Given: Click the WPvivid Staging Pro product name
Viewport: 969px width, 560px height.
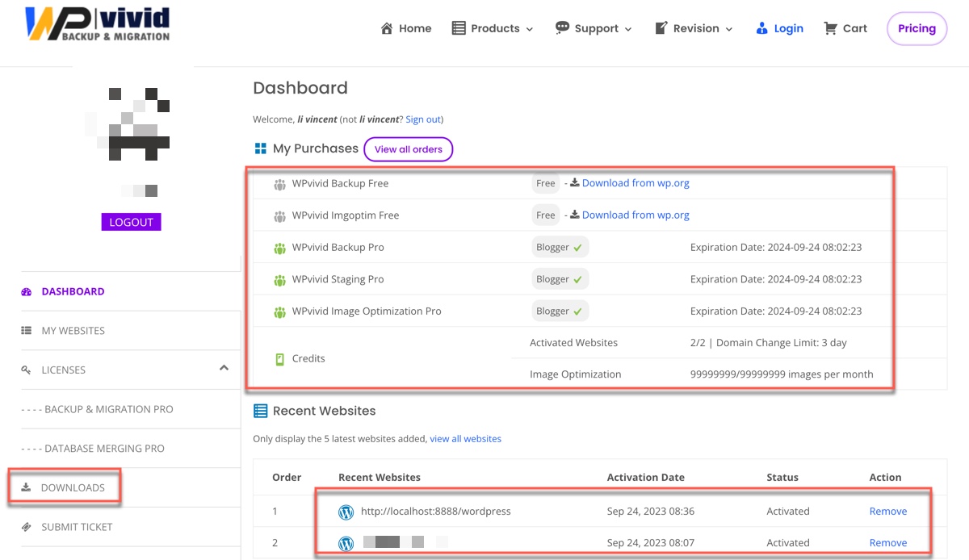Looking at the screenshot, I should point(338,279).
